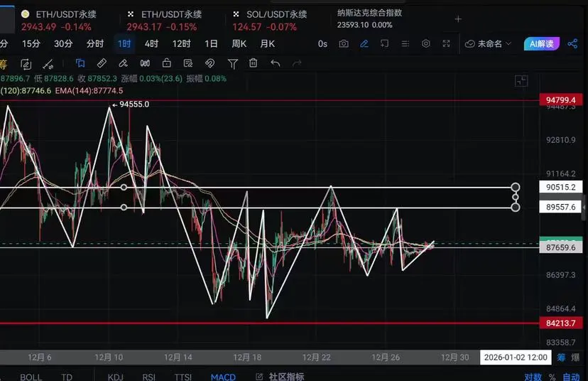Enable 自动 auto scale
Image resolution: width=588 pixels, height=381 pixels.
pos(571,377)
